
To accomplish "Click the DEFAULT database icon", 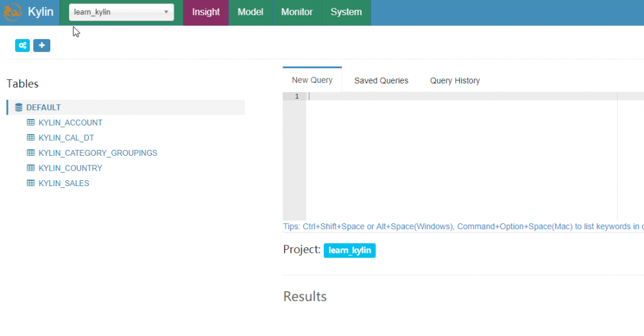I will point(19,107).
